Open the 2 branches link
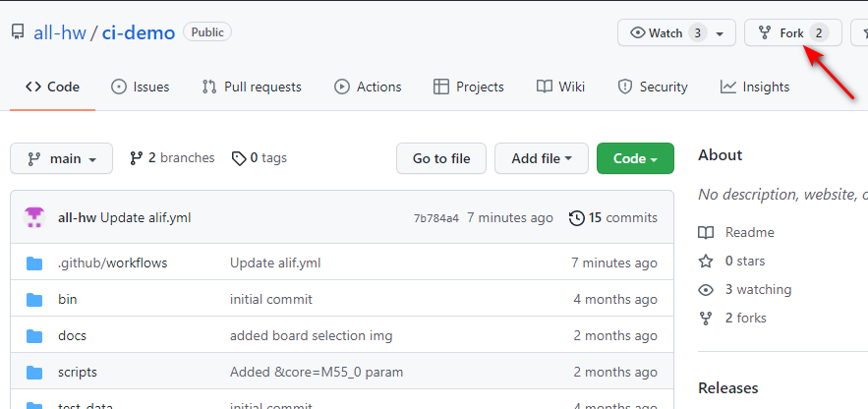Viewport: 868px width, 409px height. 172,157
